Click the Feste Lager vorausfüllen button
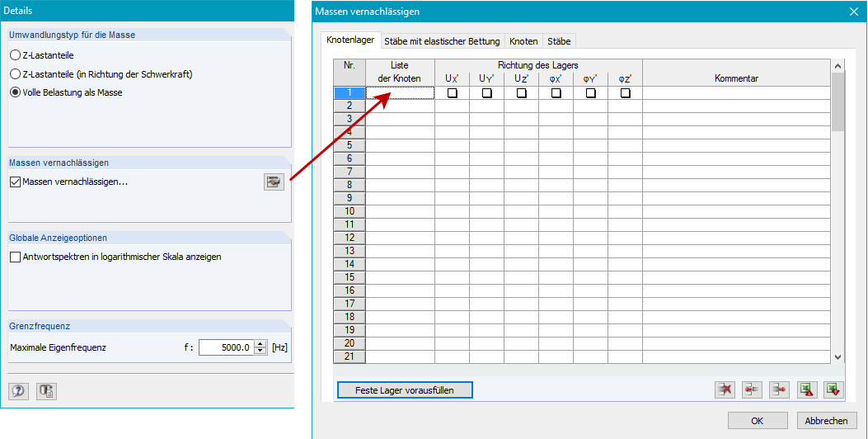Viewport: 868px width, 439px height. [405, 390]
